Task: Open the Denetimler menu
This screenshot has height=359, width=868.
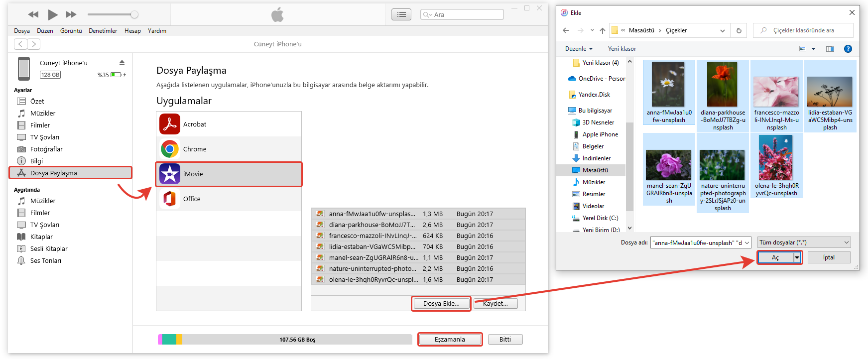Action: click(x=103, y=31)
